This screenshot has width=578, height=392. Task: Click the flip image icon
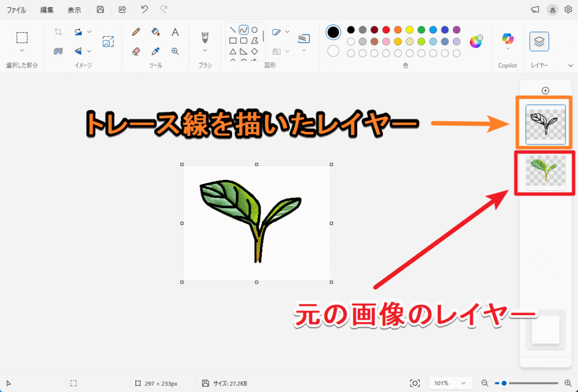pos(78,51)
